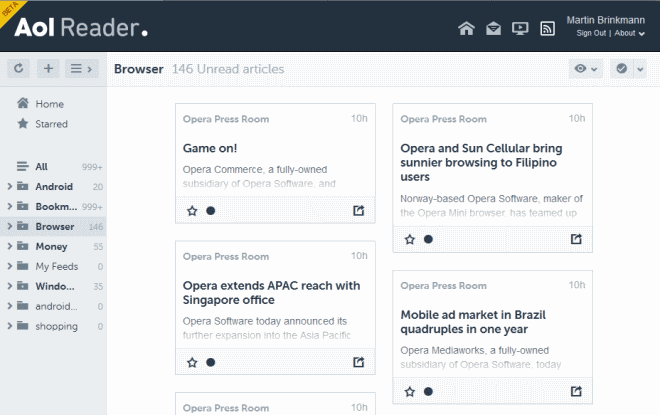Click the plus icon to add subscription
The image size is (660, 415).
tap(48, 69)
